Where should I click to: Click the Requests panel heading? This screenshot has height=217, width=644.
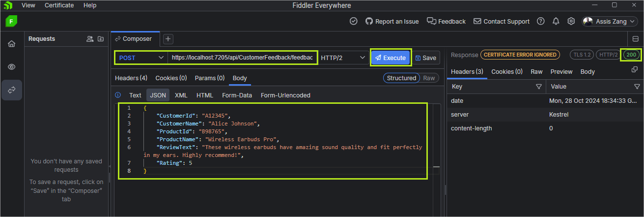42,39
